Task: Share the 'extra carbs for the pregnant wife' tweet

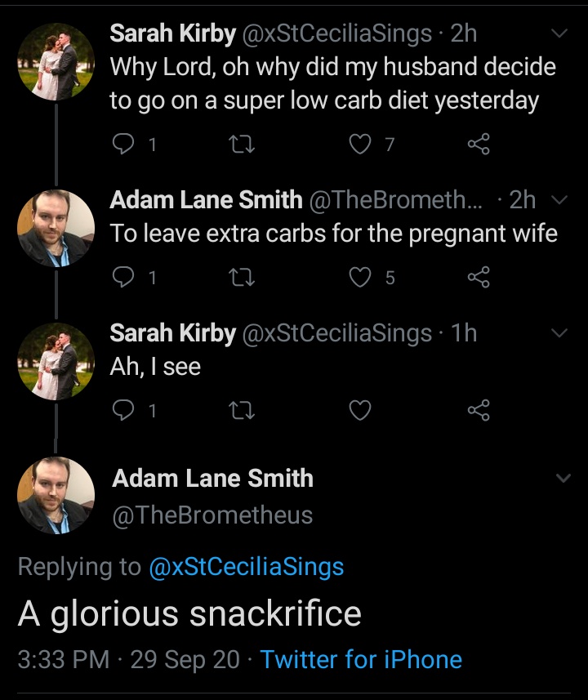Action: tap(478, 278)
